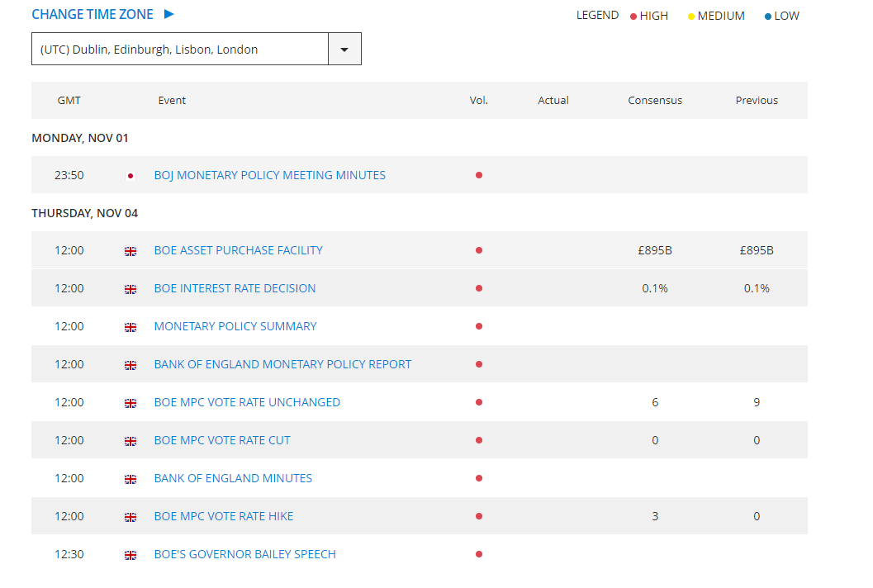This screenshot has width=873, height=588.
Task: Click UK flag next to BOE Asset Purchase Facility
Action: tap(130, 251)
